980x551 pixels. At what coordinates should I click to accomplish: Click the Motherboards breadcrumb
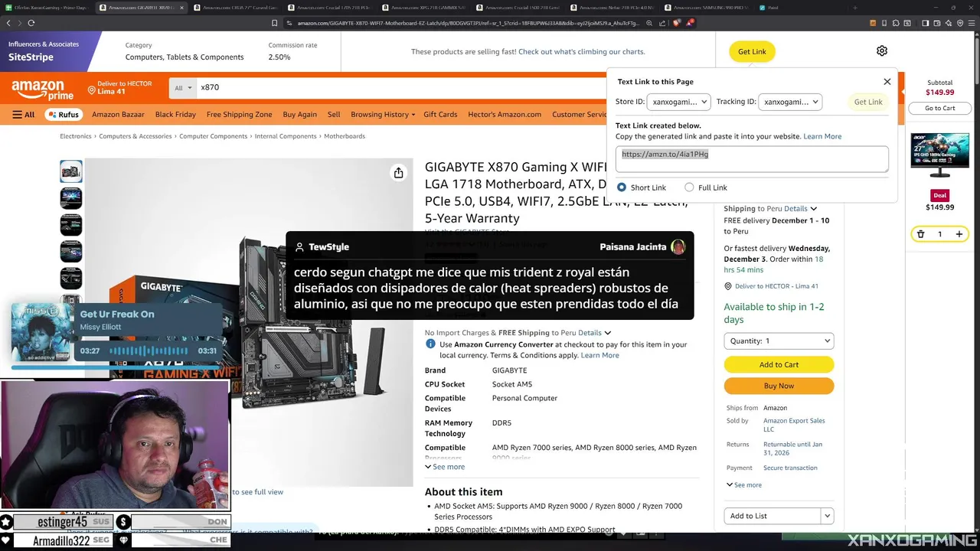coord(345,136)
